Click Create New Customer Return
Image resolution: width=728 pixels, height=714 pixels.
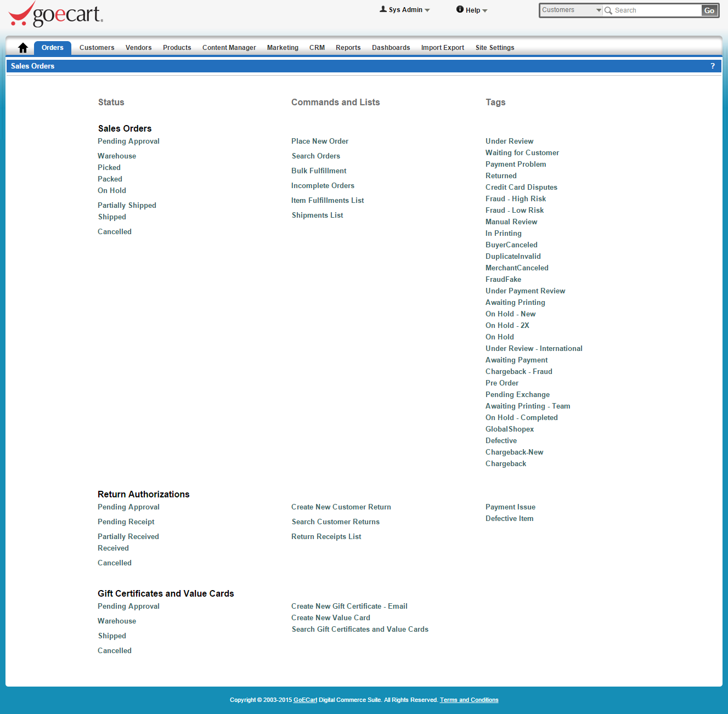click(341, 507)
